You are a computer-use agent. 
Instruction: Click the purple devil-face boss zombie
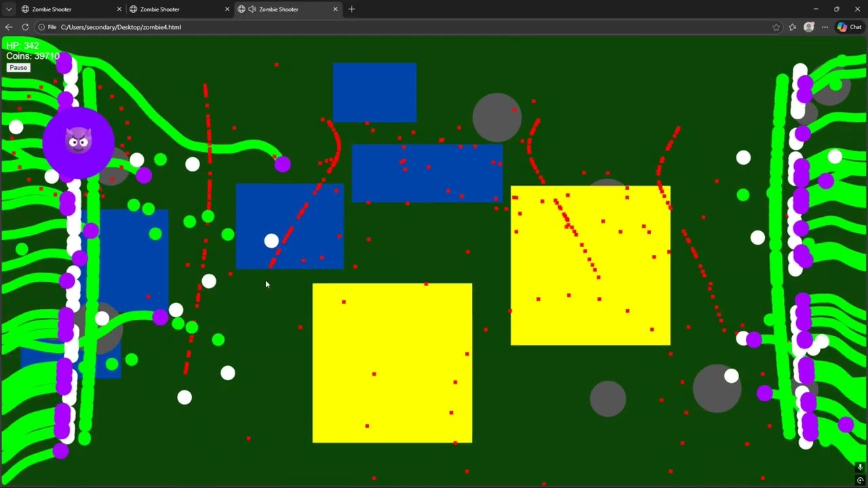(x=78, y=142)
